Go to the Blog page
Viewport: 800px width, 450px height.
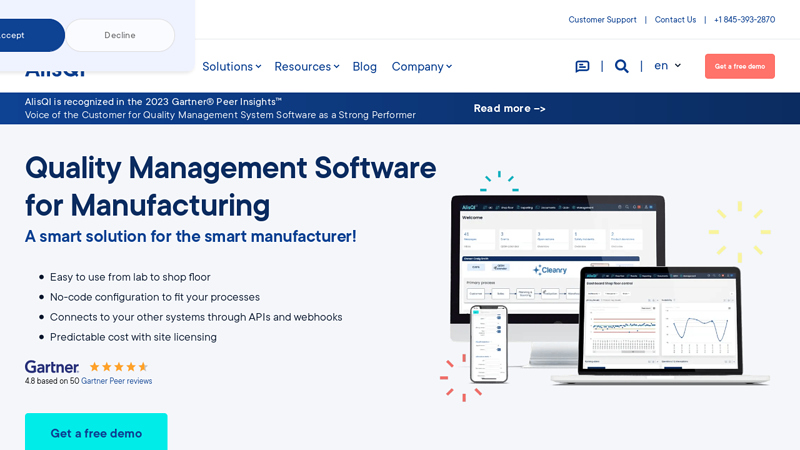coord(364,66)
